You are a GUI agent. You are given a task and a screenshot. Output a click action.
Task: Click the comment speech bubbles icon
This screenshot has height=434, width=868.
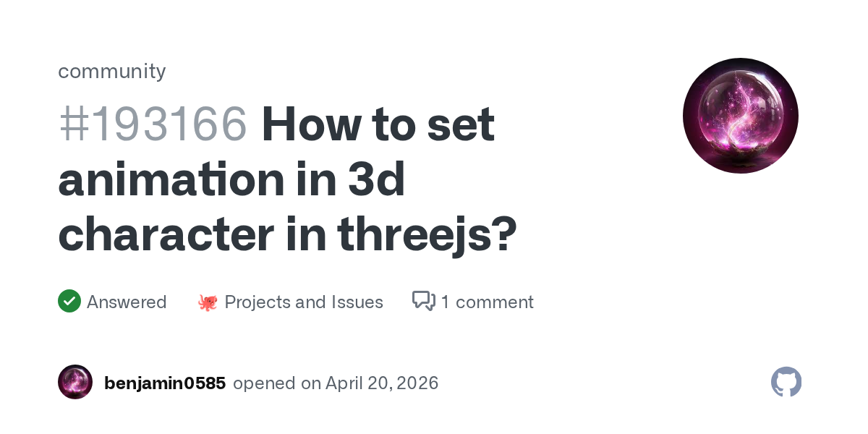point(423,301)
